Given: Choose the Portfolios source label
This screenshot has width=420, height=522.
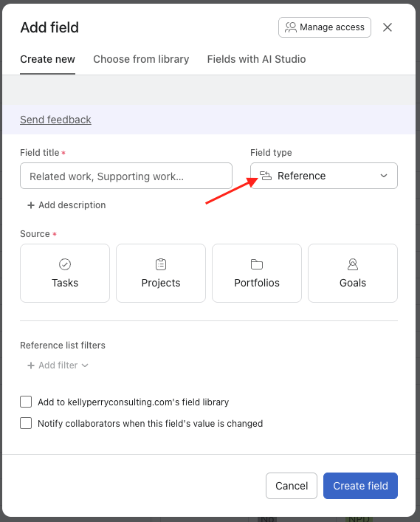Looking at the screenshot, I should (x=257, y=283).
